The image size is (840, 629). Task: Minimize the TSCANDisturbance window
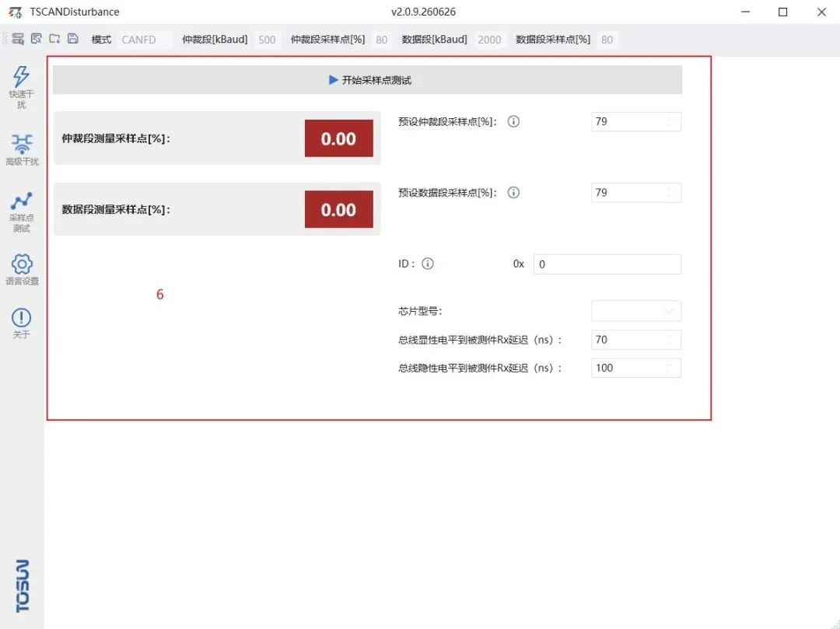745,12
